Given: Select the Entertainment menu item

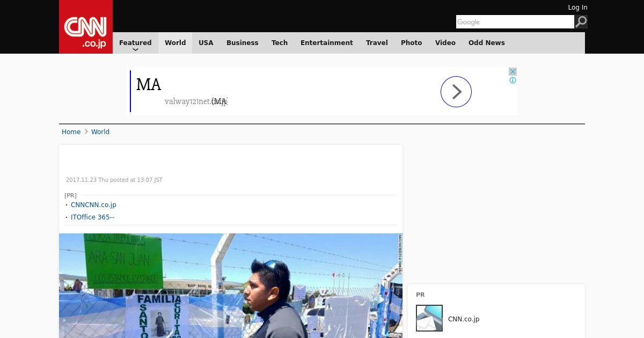Looking at the screenshot, I should 327,43.
